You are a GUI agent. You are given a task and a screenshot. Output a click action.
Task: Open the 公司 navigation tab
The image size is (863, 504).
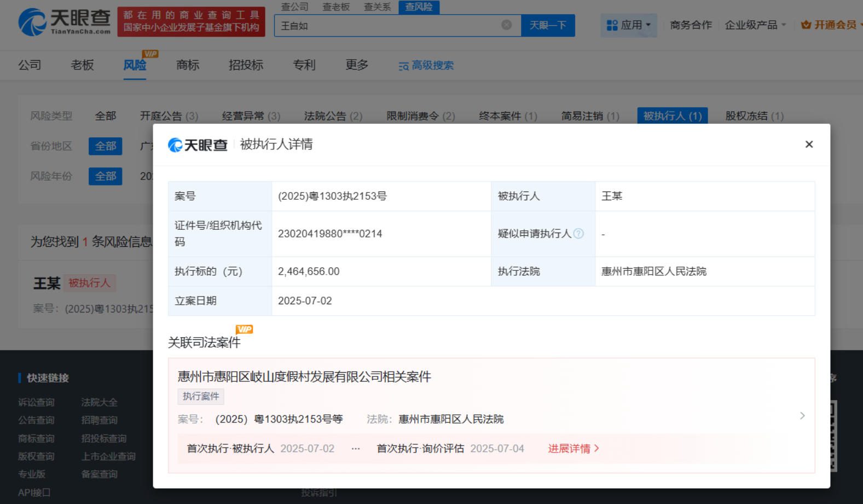point(30,65)
